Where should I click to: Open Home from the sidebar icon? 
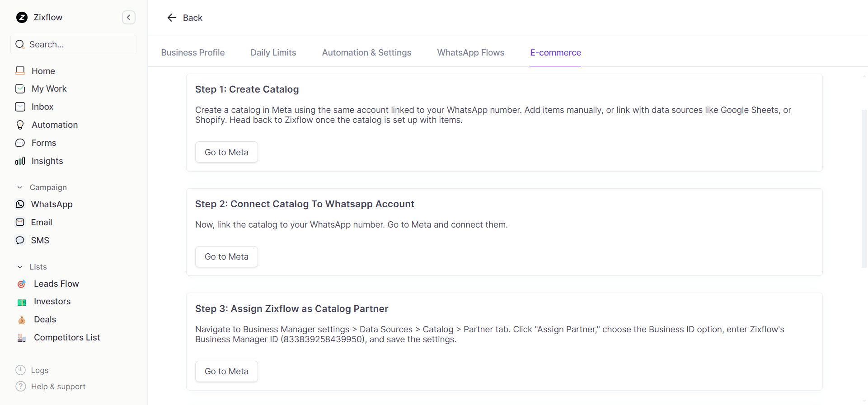click(x=20, y=71)
